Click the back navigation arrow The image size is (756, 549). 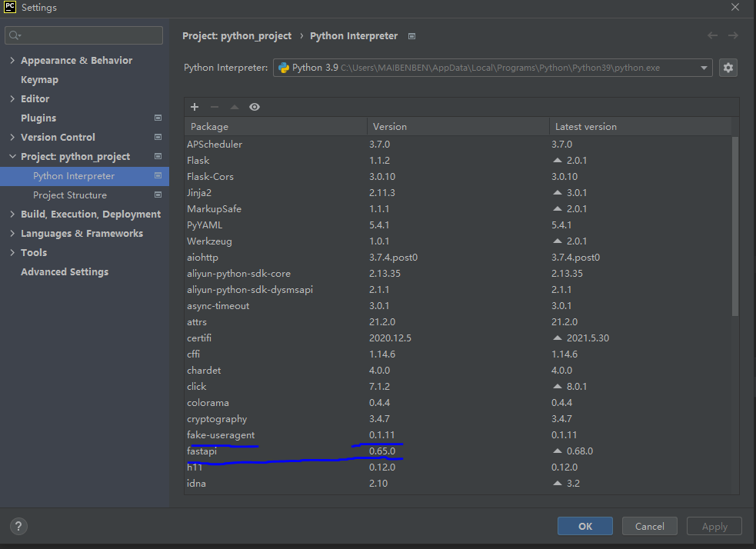(713, 35)
